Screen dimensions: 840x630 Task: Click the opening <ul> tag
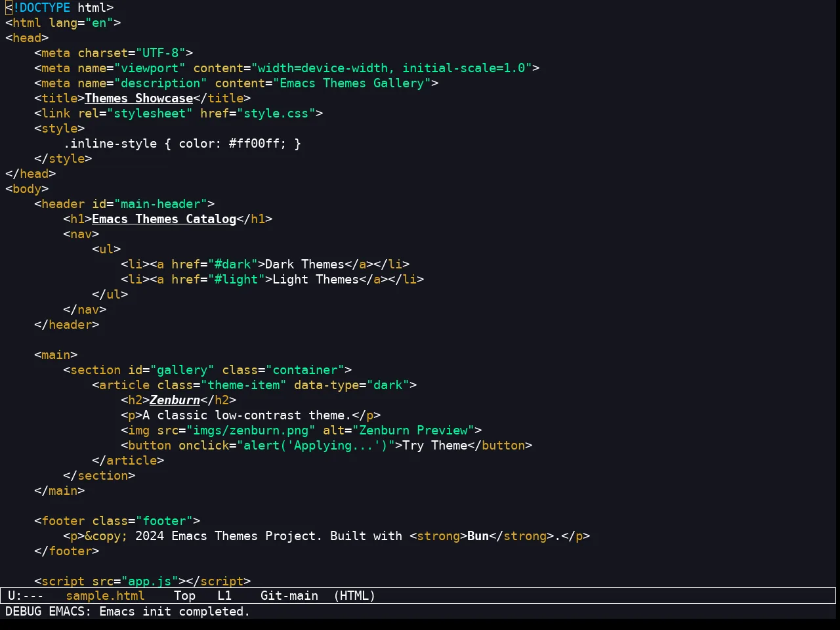106,249
